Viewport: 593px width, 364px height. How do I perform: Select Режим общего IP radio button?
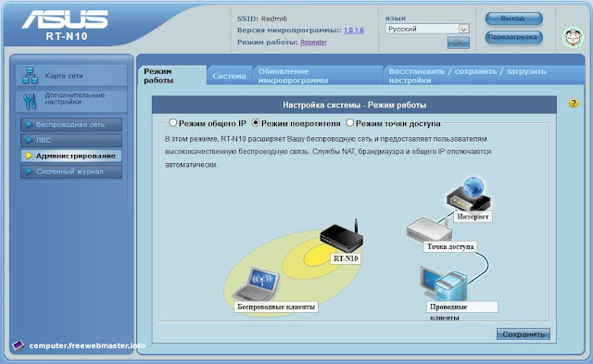173,123
